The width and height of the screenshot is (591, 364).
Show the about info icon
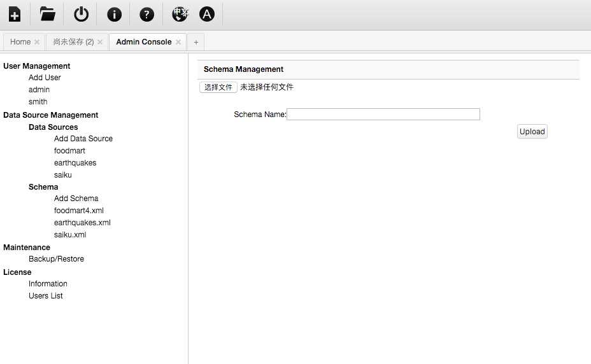click(x=114, y=15)
